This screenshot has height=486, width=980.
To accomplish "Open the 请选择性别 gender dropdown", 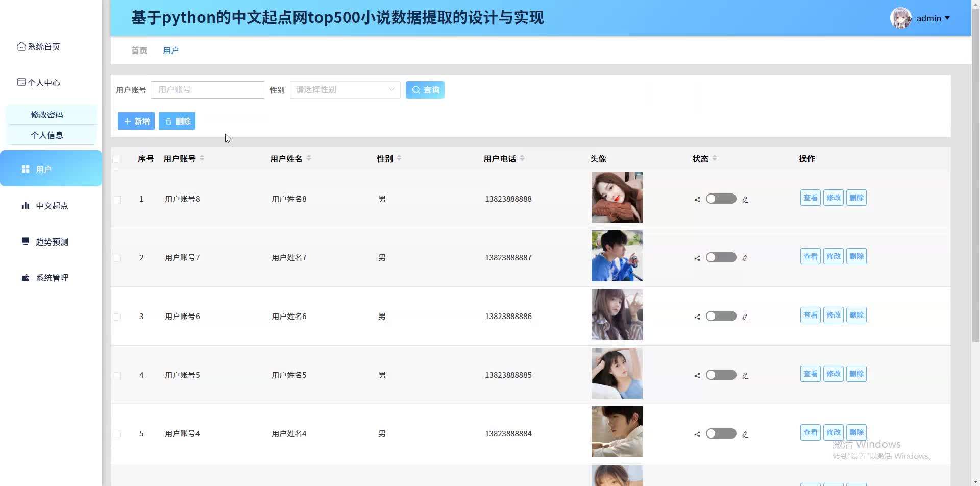I will (x=345, y=90).
